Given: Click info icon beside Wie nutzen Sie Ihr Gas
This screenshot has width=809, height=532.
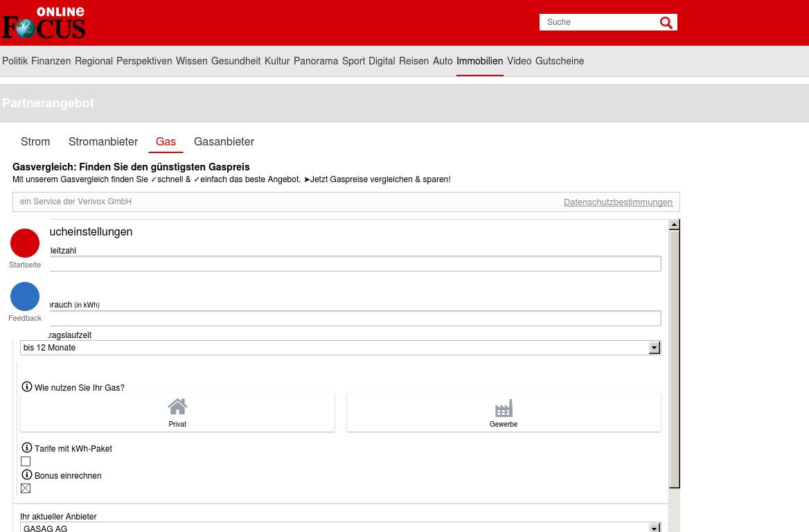Looking at the screenshot, I should (x=27, y=387).
